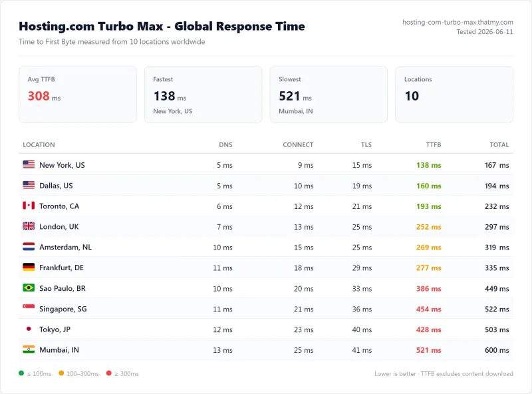Click the German flag beside Frankfurt
The image size is (532, 394).
[x=29, y=268]
